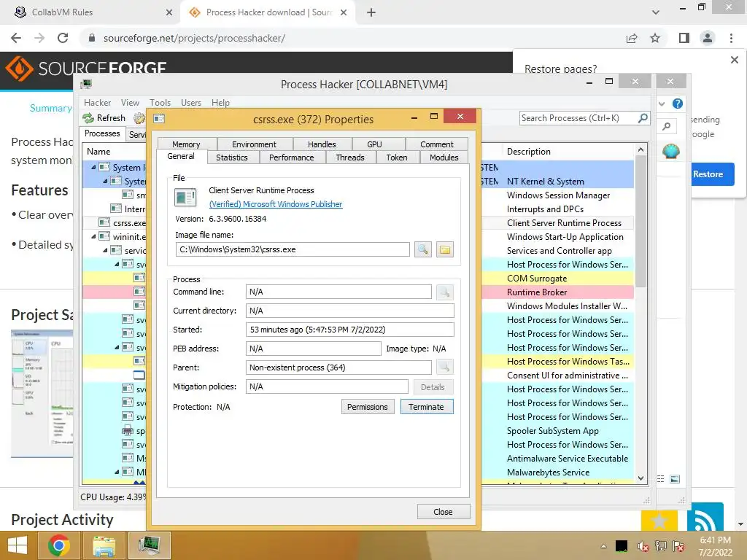
Task: Click the RSS feed icon on SourceForge page
Action: pyautogui.click(x=705, y=517)
